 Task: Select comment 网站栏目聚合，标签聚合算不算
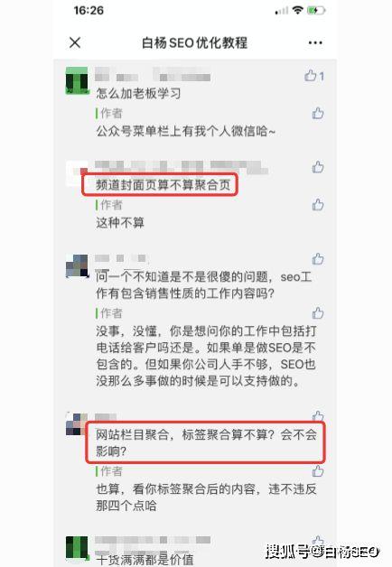(x=206, y=442)
